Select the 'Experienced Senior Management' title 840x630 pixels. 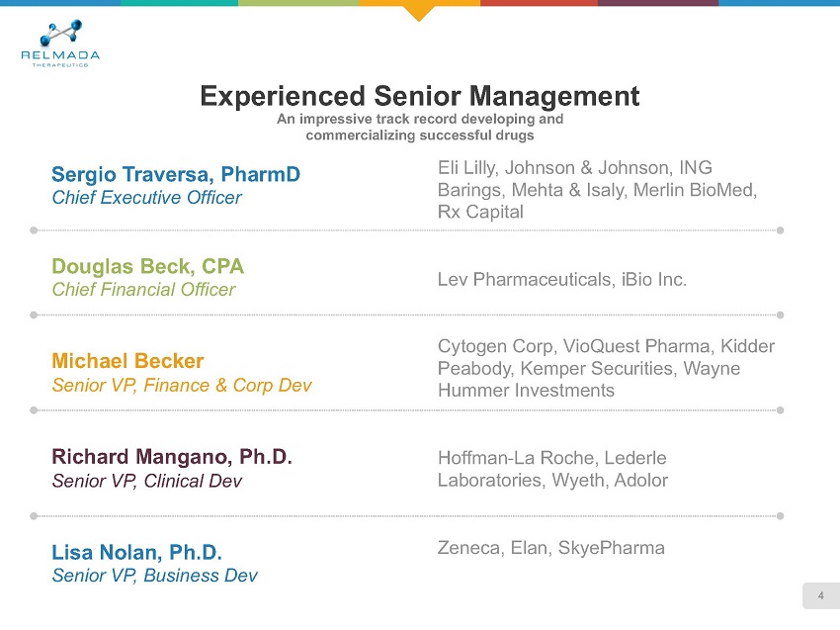pos(419,96)
